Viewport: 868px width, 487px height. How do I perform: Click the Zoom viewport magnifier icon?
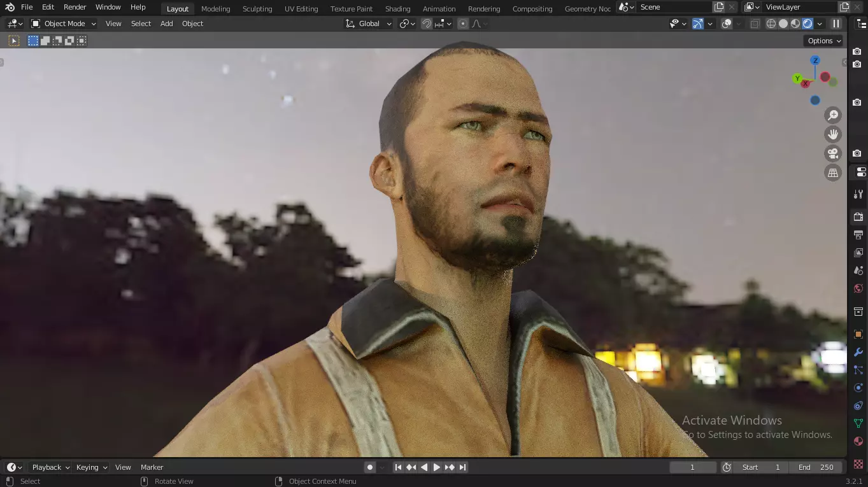click(833, 115)
